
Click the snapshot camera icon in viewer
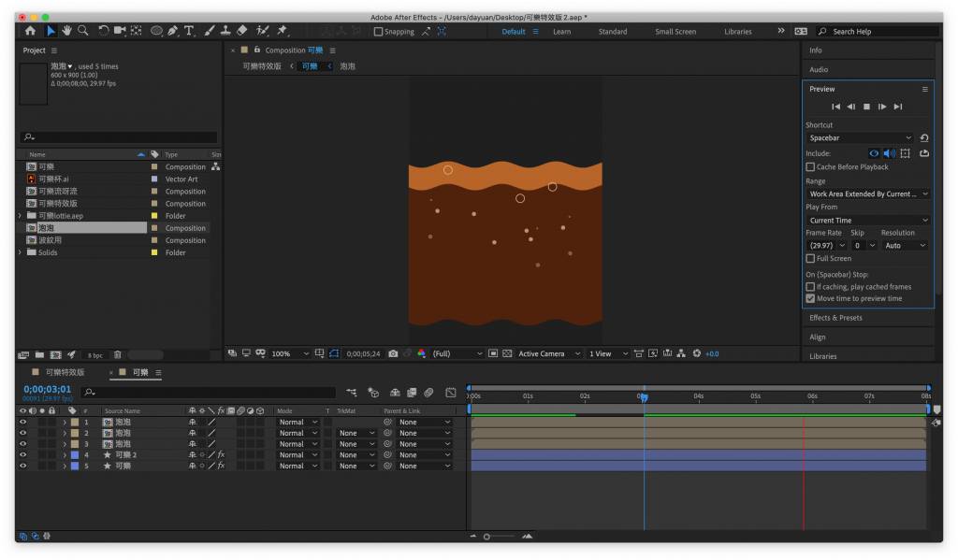point(393,353)
